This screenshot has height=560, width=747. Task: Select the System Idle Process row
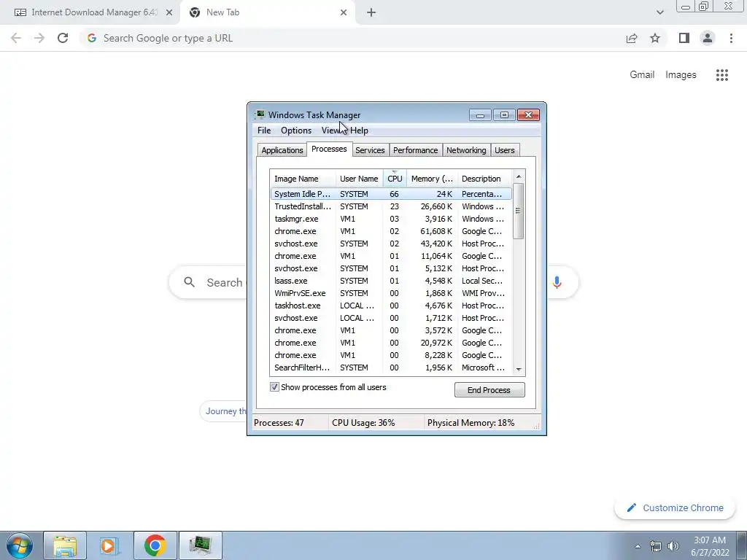[391, 194]
